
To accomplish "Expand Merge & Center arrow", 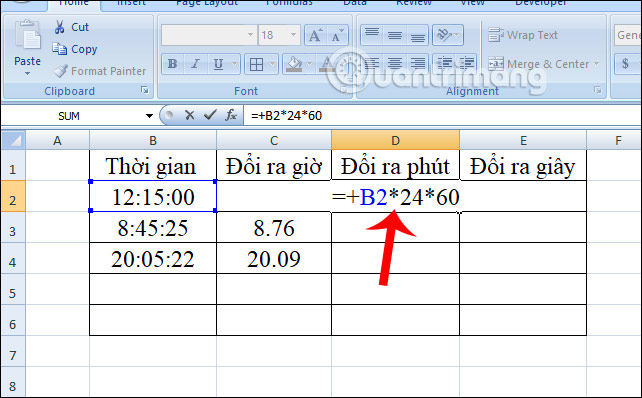I will click(596, 64).
